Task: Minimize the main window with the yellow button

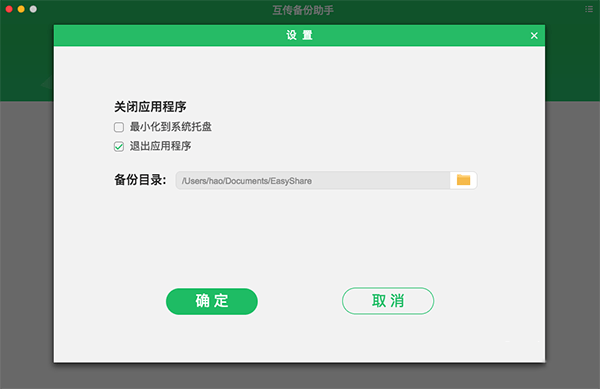Action: tap(21, 9)
